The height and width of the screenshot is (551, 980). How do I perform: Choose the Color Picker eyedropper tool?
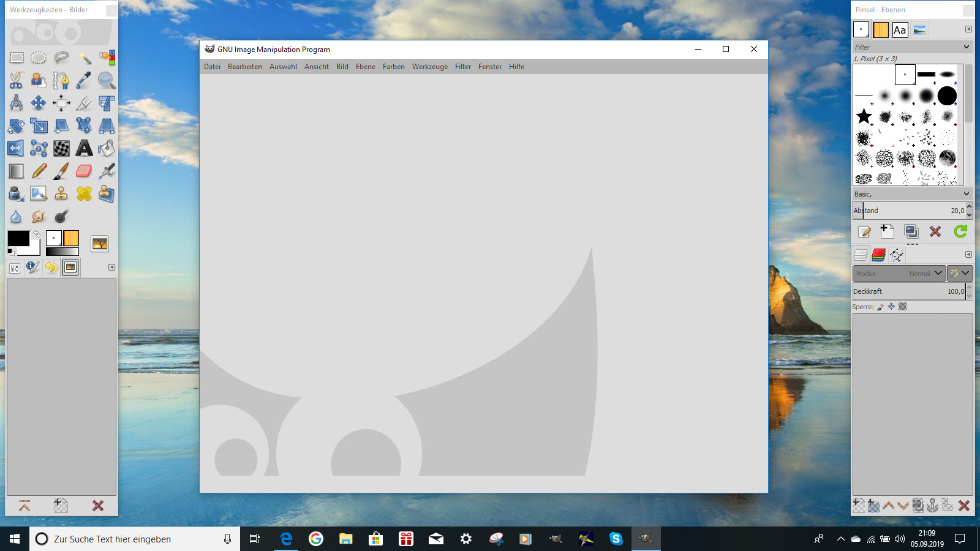coord(84,80)
